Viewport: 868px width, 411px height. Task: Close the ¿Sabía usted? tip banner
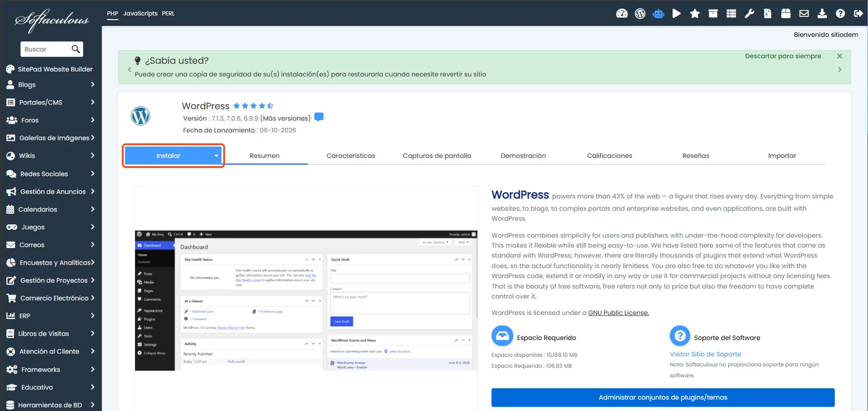coord(840,56)
